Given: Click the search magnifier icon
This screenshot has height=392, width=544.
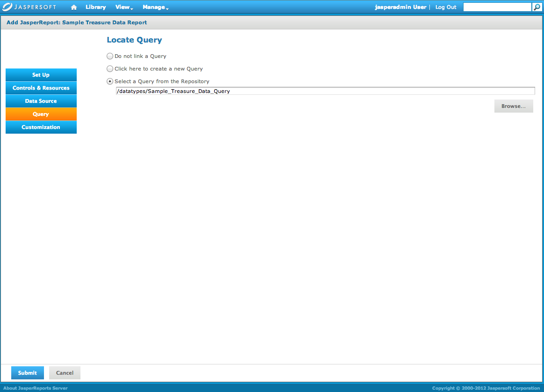Looking at the screenshot, I should coord(537,7).
